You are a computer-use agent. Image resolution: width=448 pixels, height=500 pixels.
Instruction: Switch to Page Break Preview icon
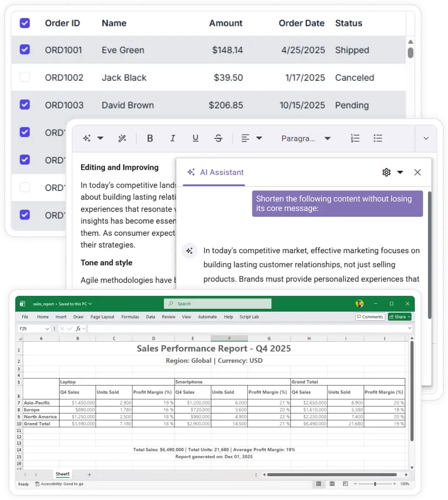coord(345,484)
